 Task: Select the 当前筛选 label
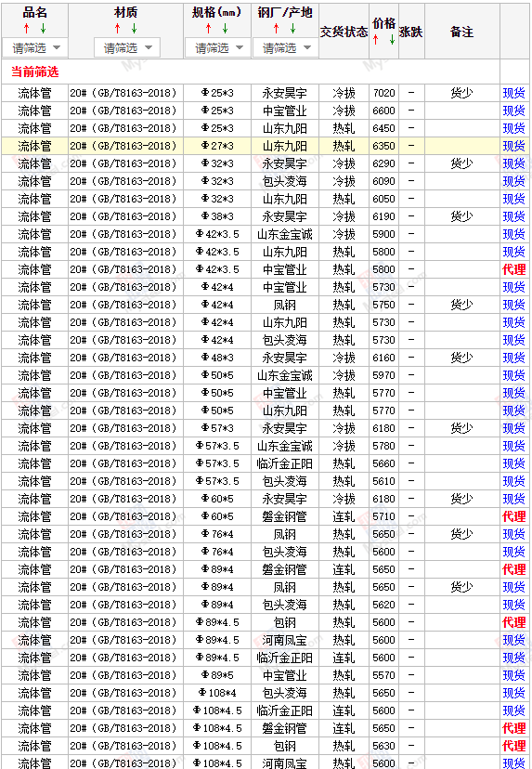(x=35, y=72)
